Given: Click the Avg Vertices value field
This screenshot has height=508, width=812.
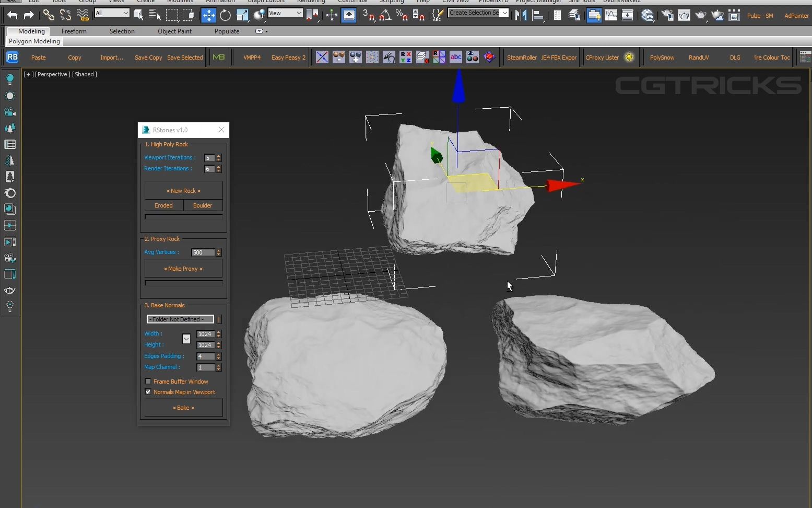Looking at the screenshot, I should [203, 252].
